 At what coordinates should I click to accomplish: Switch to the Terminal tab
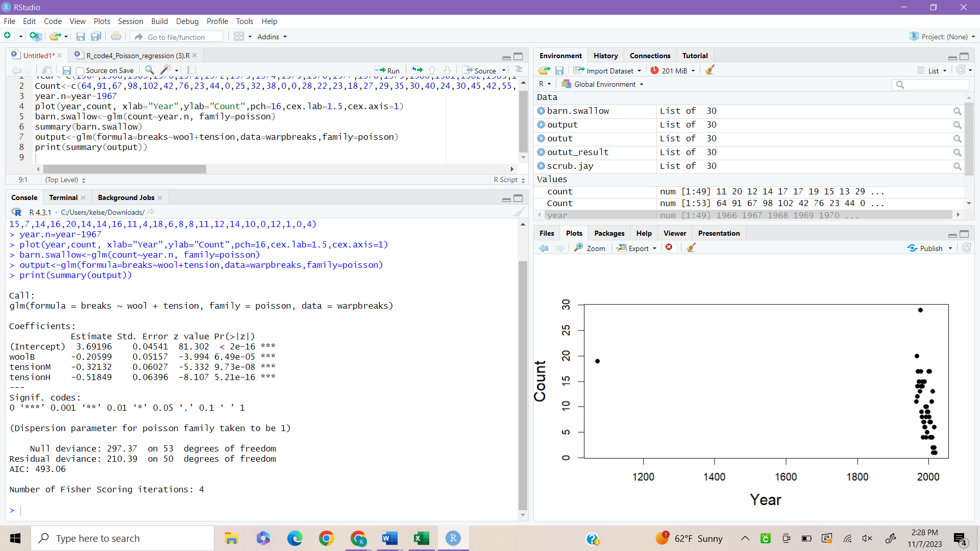63,197
